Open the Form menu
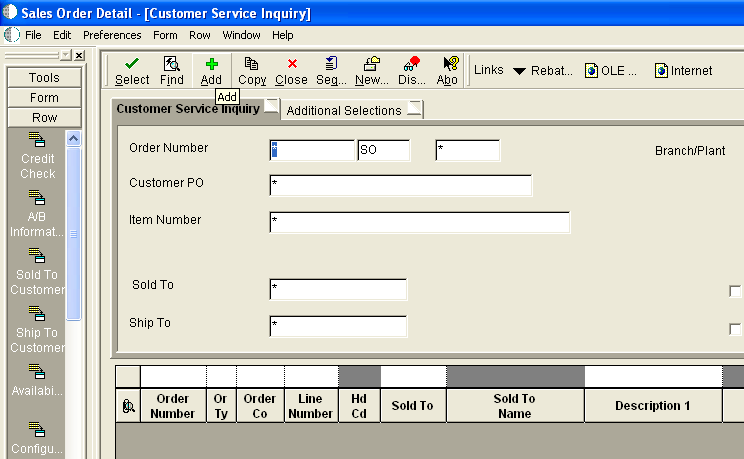The height and width of the screenshot is (459, 744). [165, 35]
